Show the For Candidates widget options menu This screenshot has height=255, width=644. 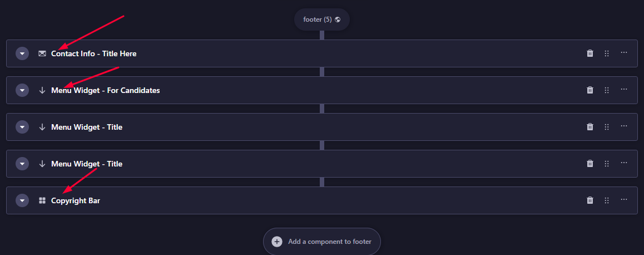624,90
